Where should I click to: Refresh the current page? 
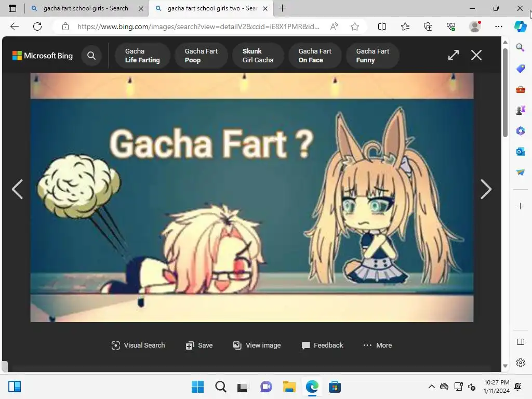[37, 26]
